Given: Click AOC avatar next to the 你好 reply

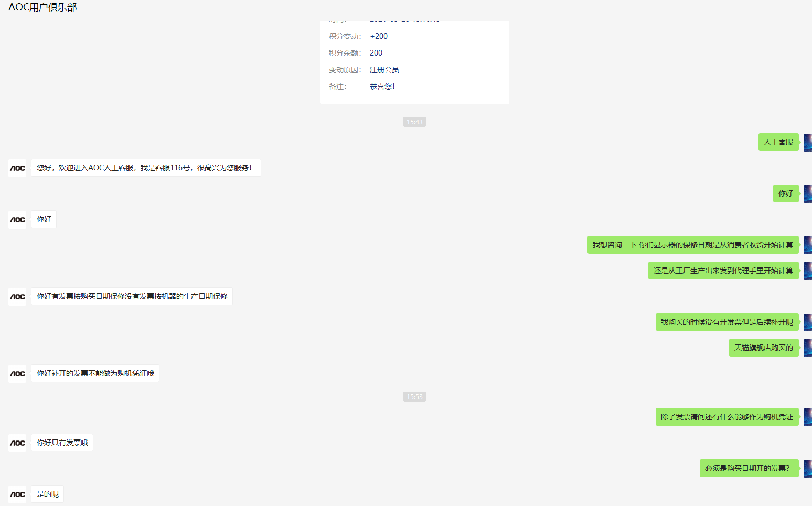Looking at the screenshot, I should 17,220.
